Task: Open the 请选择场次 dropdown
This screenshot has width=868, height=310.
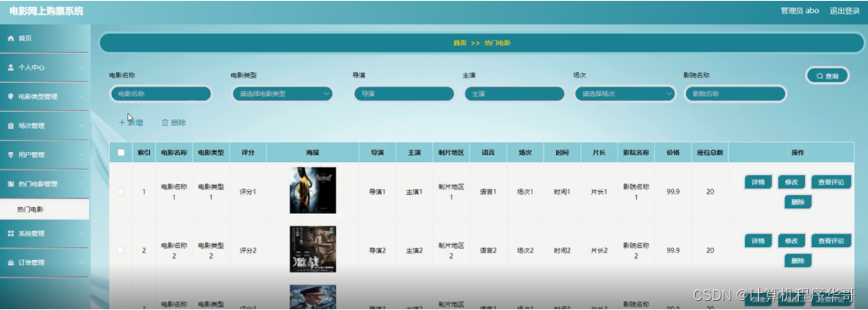Action: click(x=625, y=94)
